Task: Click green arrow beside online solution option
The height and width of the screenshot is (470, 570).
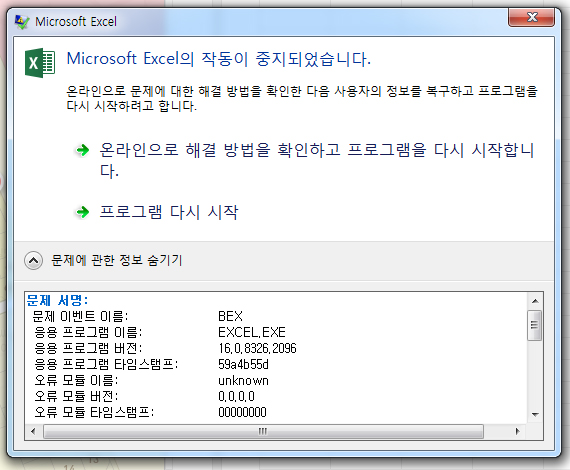Action: (x=83, y=150)
